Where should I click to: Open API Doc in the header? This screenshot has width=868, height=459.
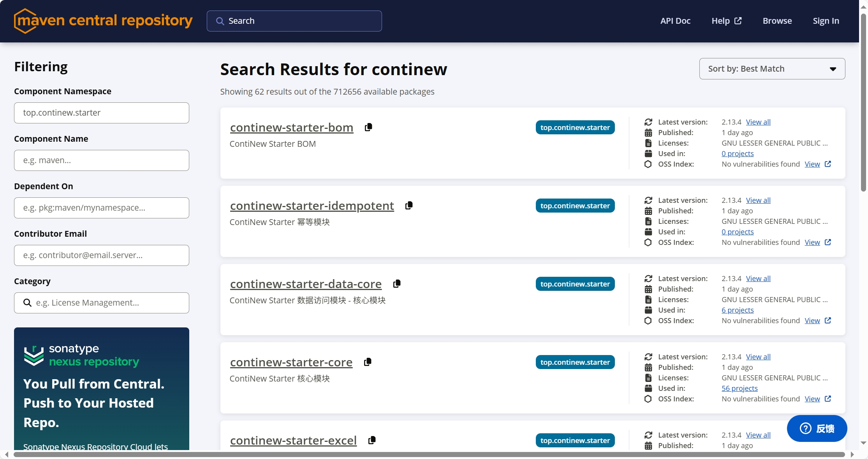click(x=675, y=21)
